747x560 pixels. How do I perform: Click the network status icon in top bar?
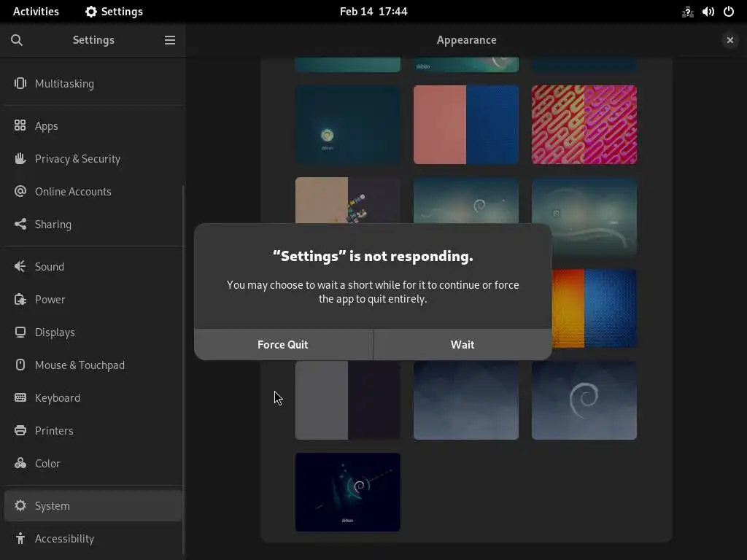687,12
